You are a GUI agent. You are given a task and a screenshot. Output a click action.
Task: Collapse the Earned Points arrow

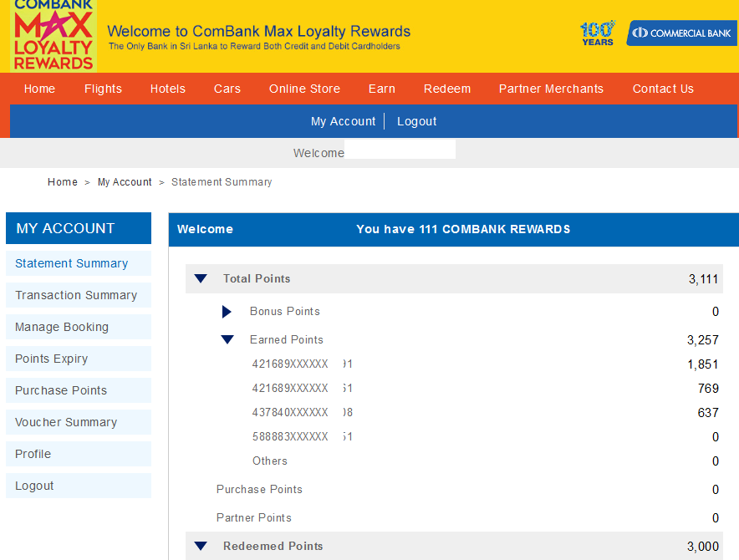[227, 339]
